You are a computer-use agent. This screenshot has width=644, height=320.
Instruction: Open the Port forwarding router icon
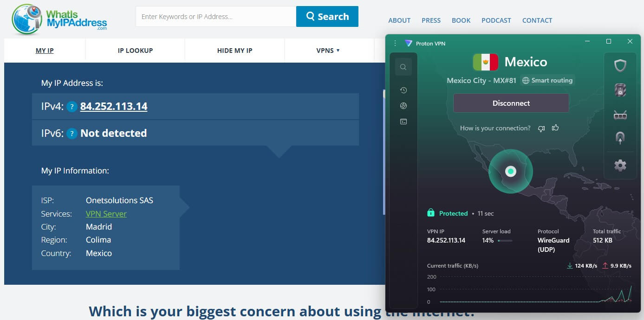pyautogui.click(x=620, y=115)
